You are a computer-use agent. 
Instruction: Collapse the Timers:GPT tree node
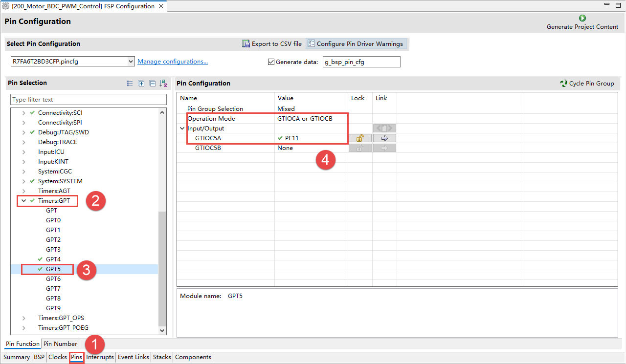(x=23, y=201)
